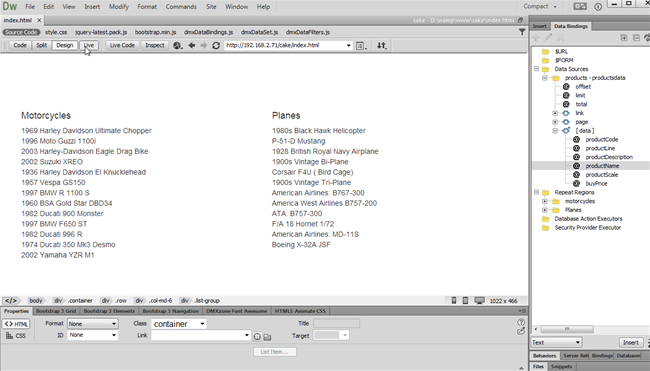Image resolution: width=650 pixels, height=371 pixels.
Task: Toggle the CSS property inspector mode
Action: click(x=16, y=336)
